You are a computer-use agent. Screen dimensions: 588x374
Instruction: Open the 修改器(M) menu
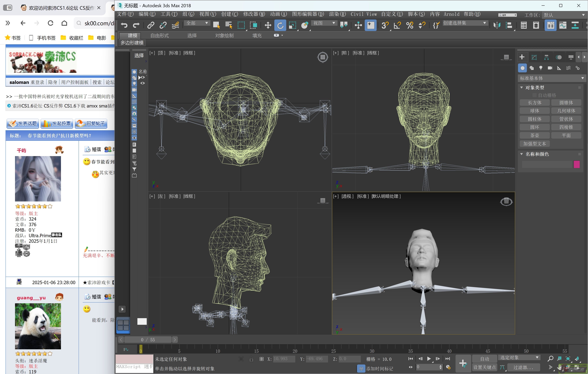coord(254,14)
